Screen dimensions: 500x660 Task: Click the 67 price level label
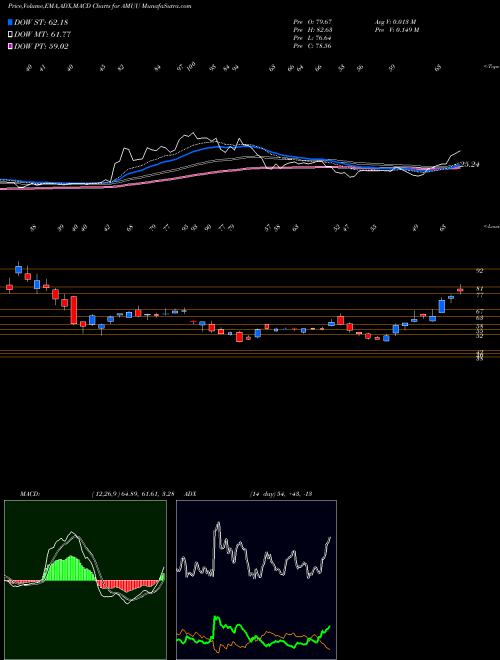[x=479, y=312]
